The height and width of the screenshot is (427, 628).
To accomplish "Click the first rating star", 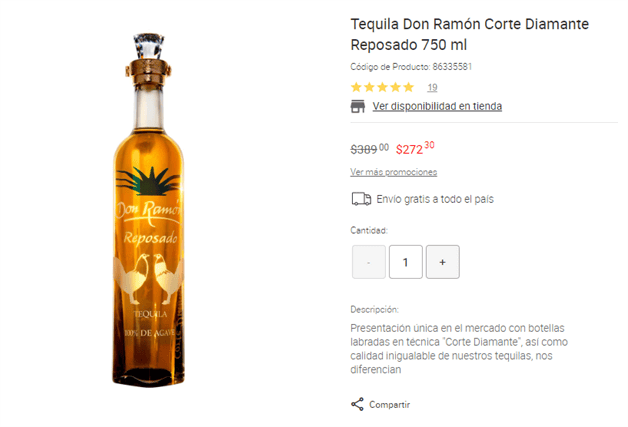I will tap(356, 87).
